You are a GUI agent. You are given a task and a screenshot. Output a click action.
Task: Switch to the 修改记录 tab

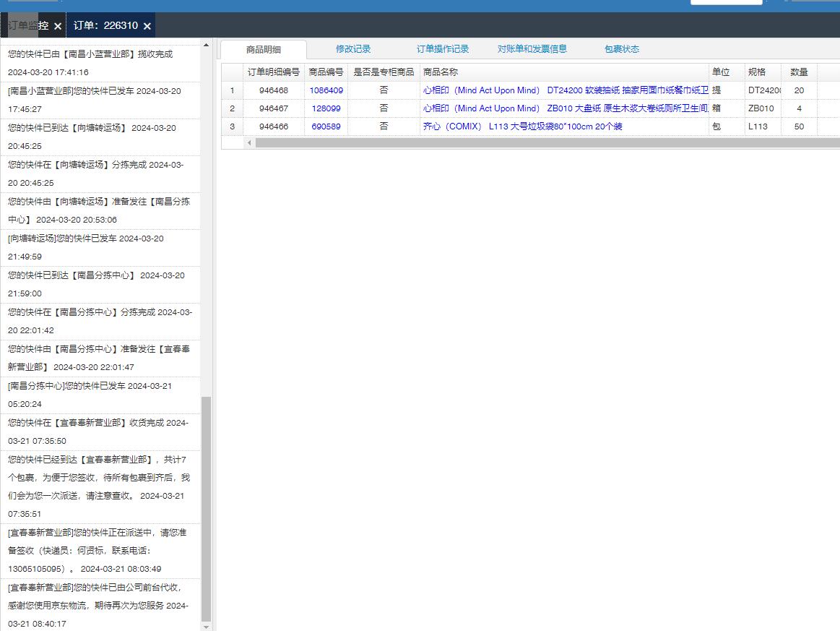pos(353,48)
